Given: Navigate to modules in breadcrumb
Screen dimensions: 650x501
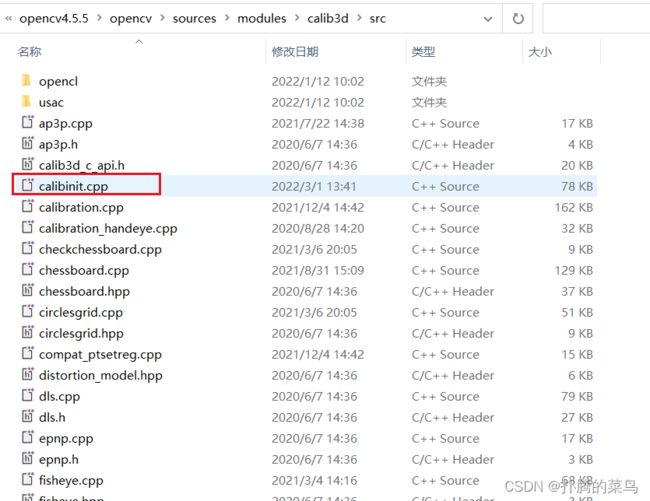Looking at the screenshot, I should [x=262, y=19].
